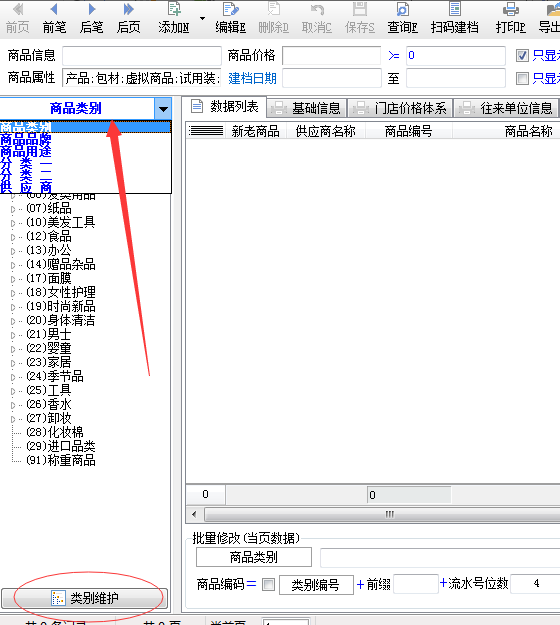Select 商品类别 in the dropdown list
This screenshot has height=625, width=560.
85,127
